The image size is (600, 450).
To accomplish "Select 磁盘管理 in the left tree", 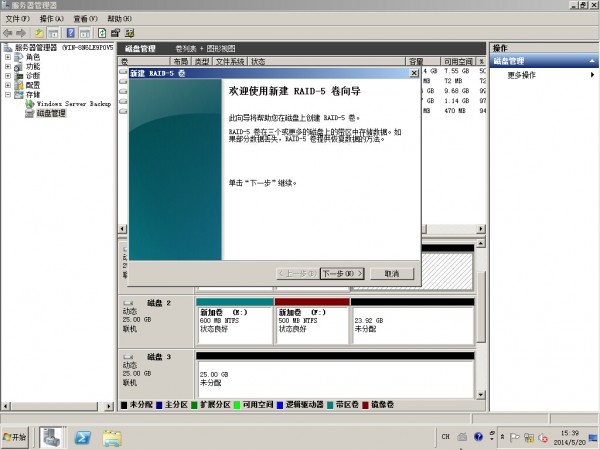I will click(50, 113).
